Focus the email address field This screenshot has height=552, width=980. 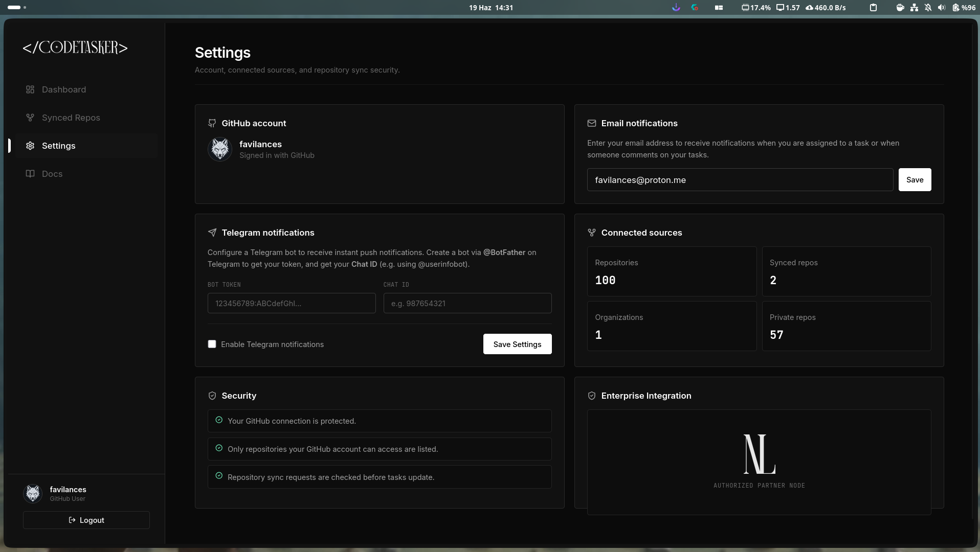pyautogui.click(x=740, y=180)
